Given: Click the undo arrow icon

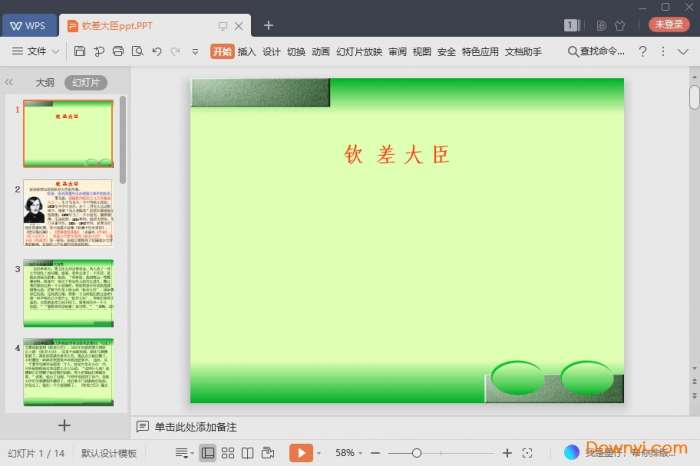Looking at the screenshot, I should point(157,51).
